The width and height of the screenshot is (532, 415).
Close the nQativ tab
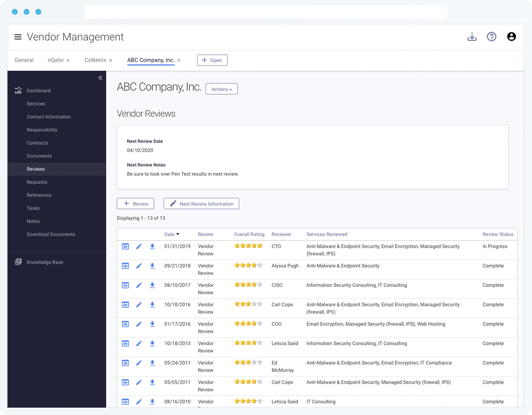click(x=68, y=61)
